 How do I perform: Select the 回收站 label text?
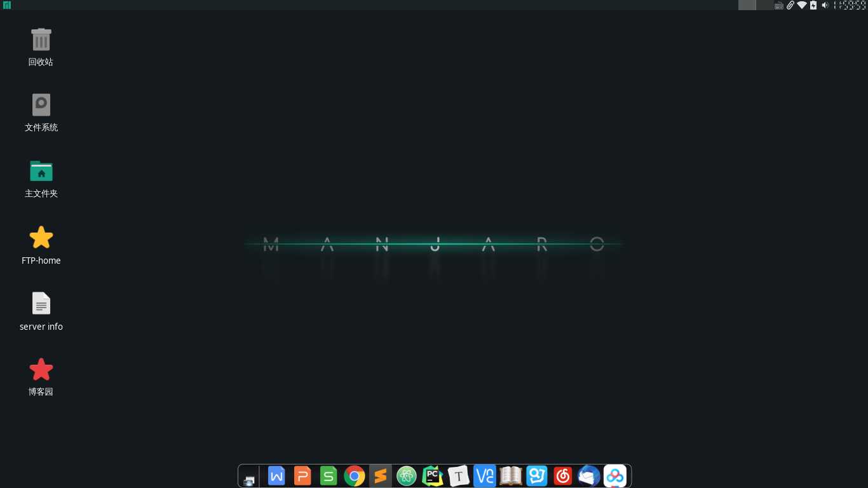pyautogui.click(x=41, y=62)
